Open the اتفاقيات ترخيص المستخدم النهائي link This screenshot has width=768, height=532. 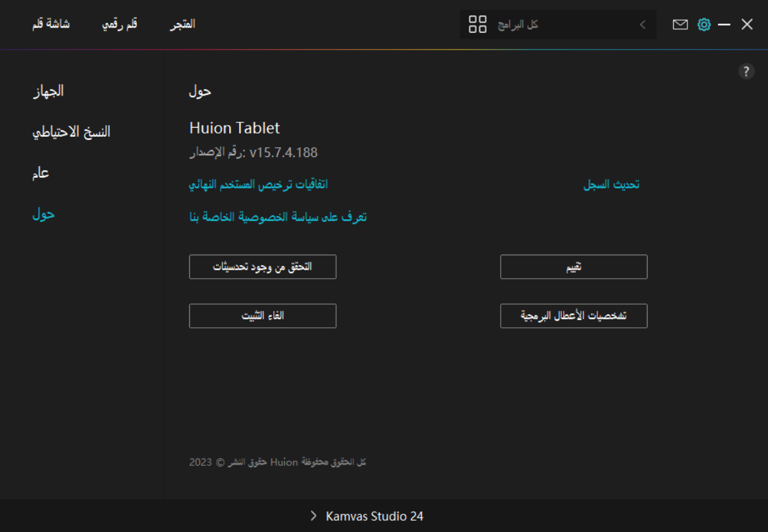pyautogui.click(x=258, y=185)
